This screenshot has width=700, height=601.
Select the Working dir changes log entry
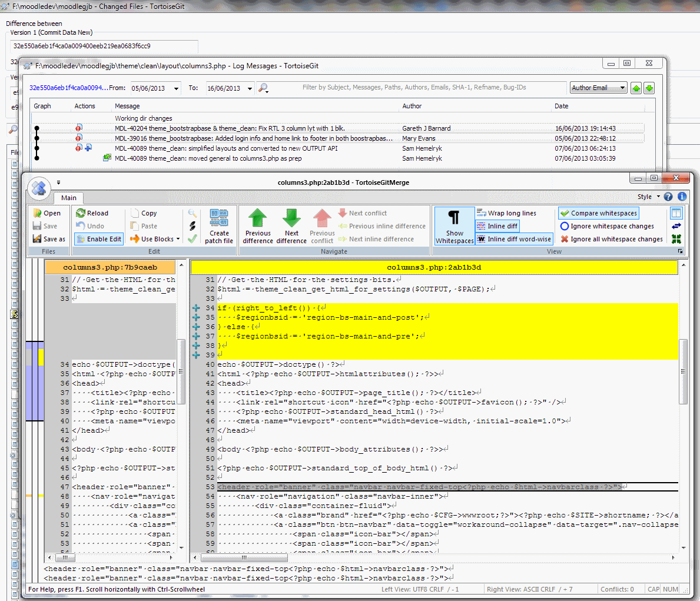(x=337, y=118)
